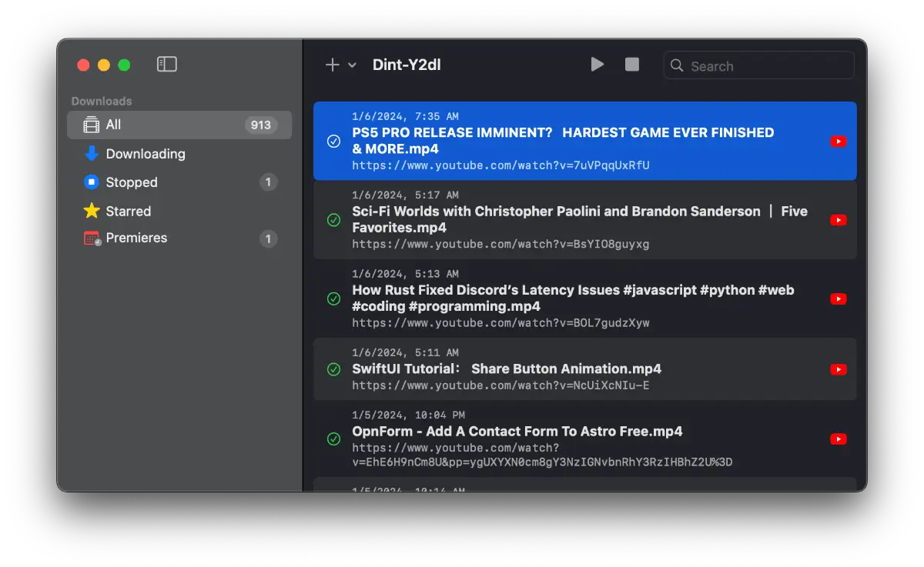
Task: Open the Downloading category
Action: pyautogui.click(x=145, y=154)
